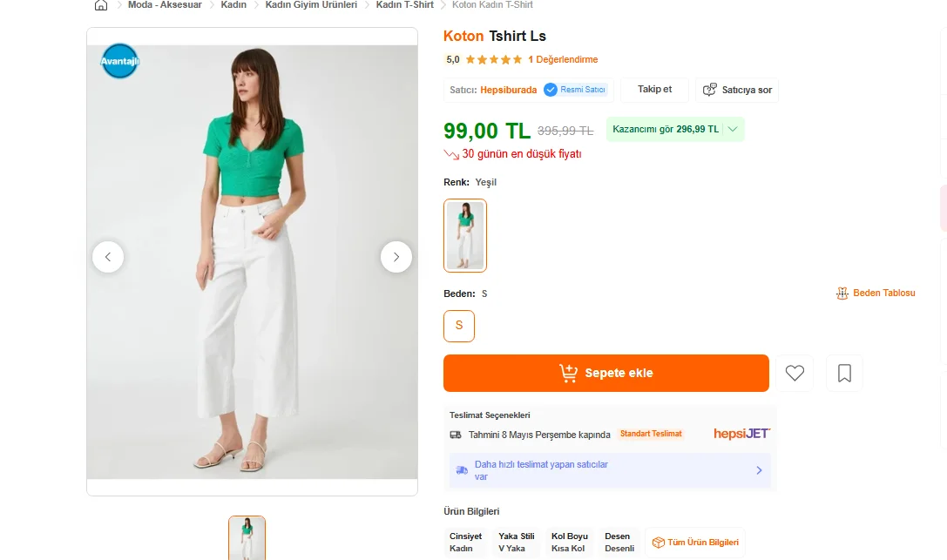This screenshot has width=947, height=560.
Task: Expand faster delivery sellers option
Action: 609,470
